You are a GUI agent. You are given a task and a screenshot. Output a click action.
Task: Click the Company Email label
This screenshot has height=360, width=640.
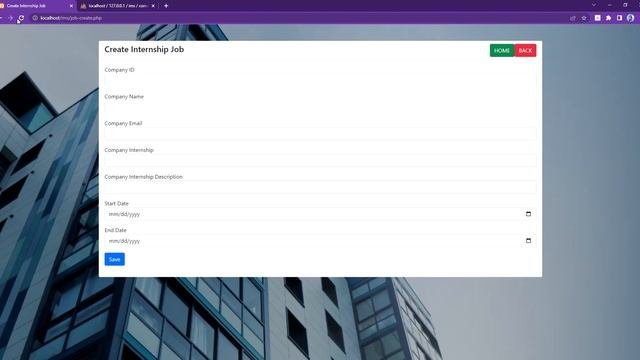(x=123, y=123)
